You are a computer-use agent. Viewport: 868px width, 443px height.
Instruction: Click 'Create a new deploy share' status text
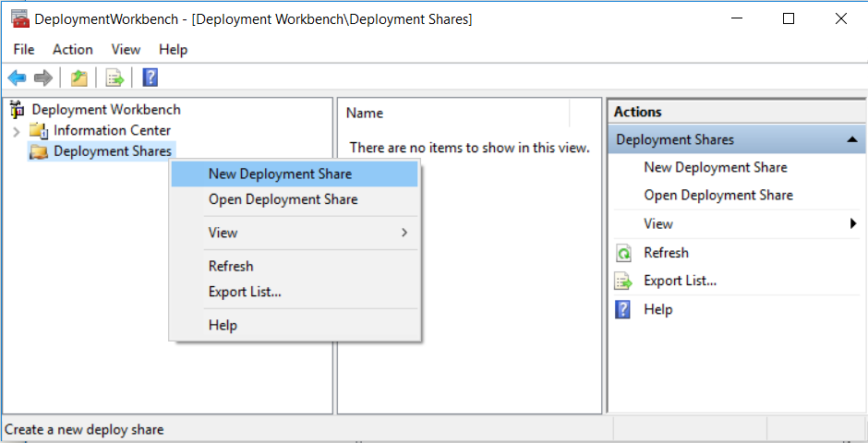[x=84, y=430]
